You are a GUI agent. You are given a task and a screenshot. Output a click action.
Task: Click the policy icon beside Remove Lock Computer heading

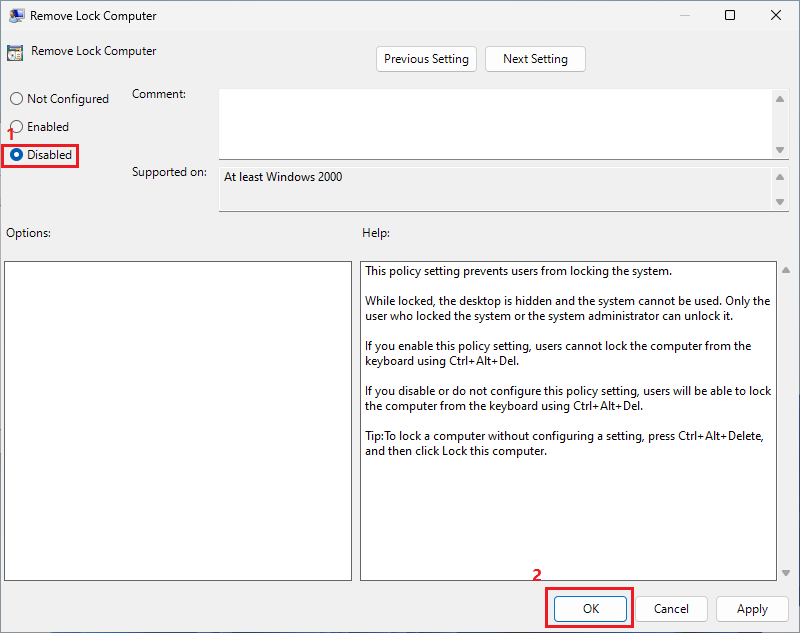pyautogui.click(x=15, y=53)
